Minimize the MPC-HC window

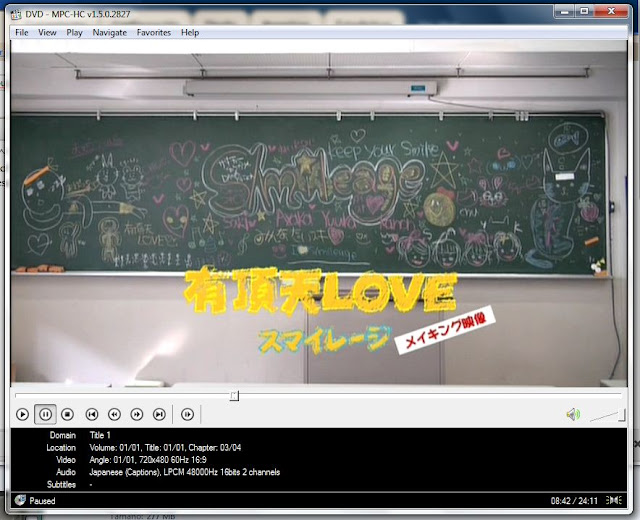(x=564, y=11)
